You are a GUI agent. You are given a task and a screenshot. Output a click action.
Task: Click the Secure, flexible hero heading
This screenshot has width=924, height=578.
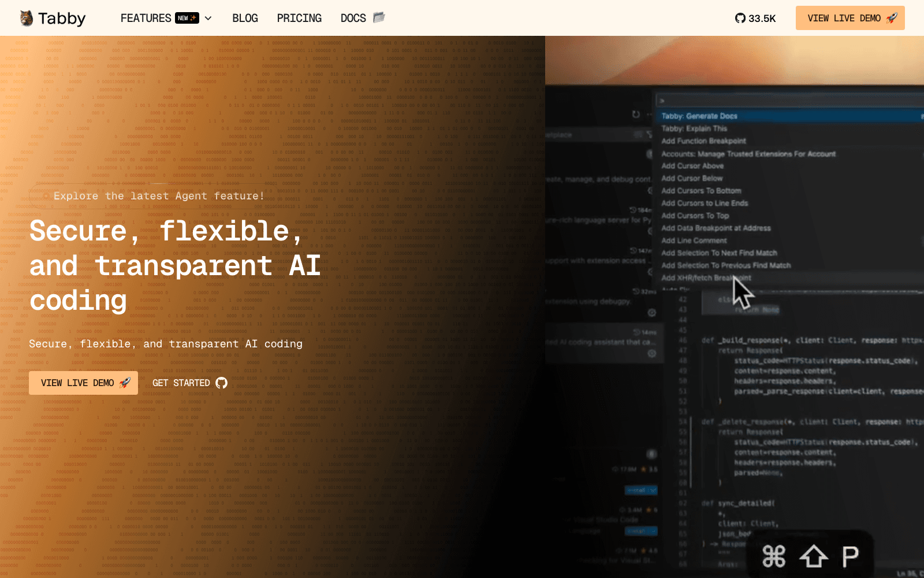click(x=175, y=265)
